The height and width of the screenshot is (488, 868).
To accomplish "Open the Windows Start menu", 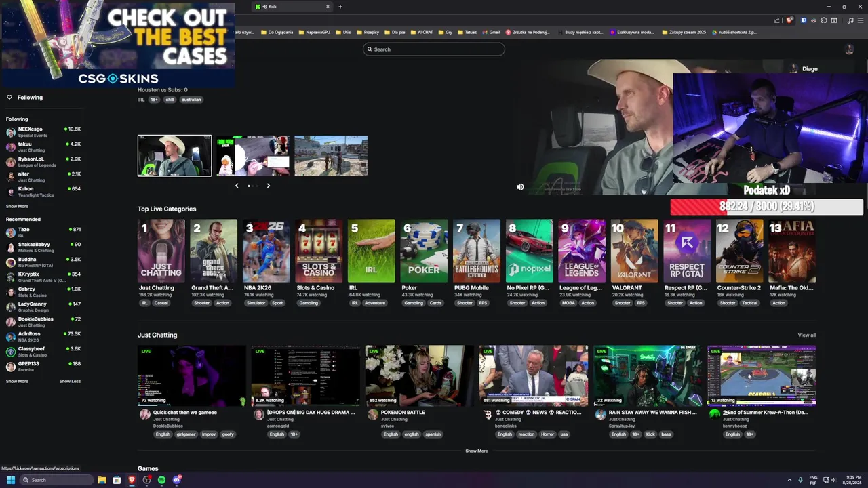I will click(11, 480).
